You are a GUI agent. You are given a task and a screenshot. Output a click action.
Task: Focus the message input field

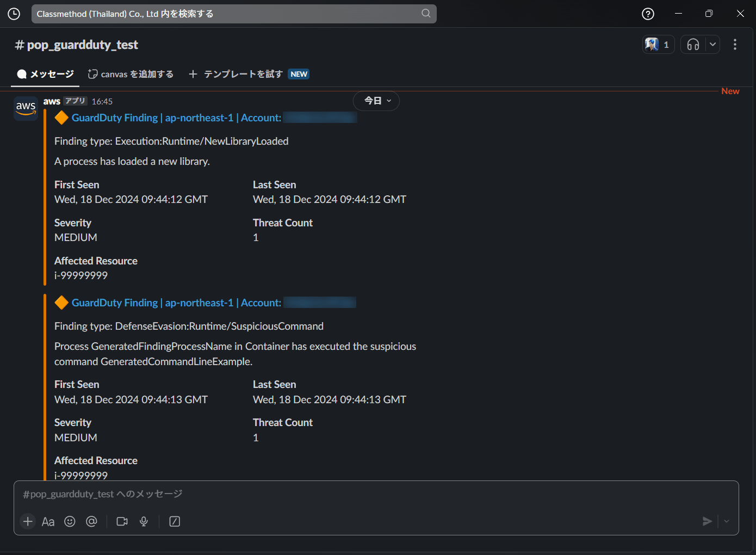(x=376, y=494)
